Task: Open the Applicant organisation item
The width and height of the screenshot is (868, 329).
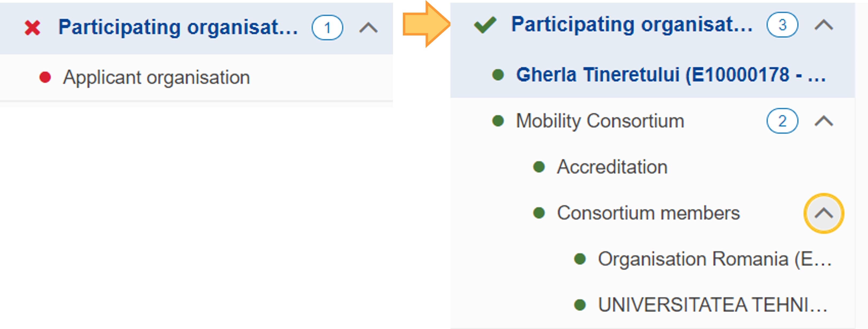Action: [x=156, y=78]
